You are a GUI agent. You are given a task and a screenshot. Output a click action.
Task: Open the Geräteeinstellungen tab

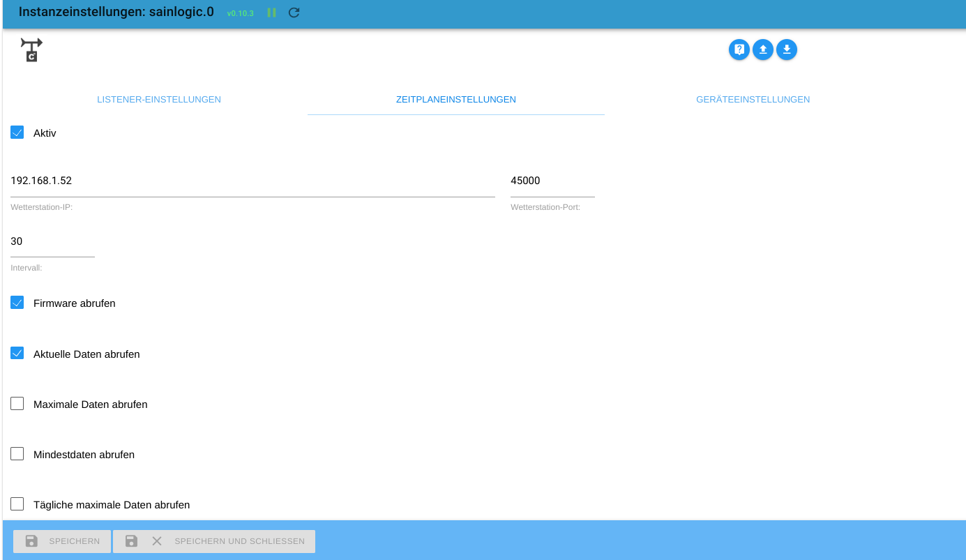753,100
